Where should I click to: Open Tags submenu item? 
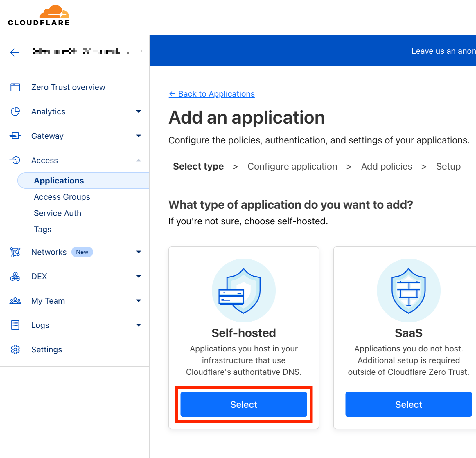[x=43, y=229]
